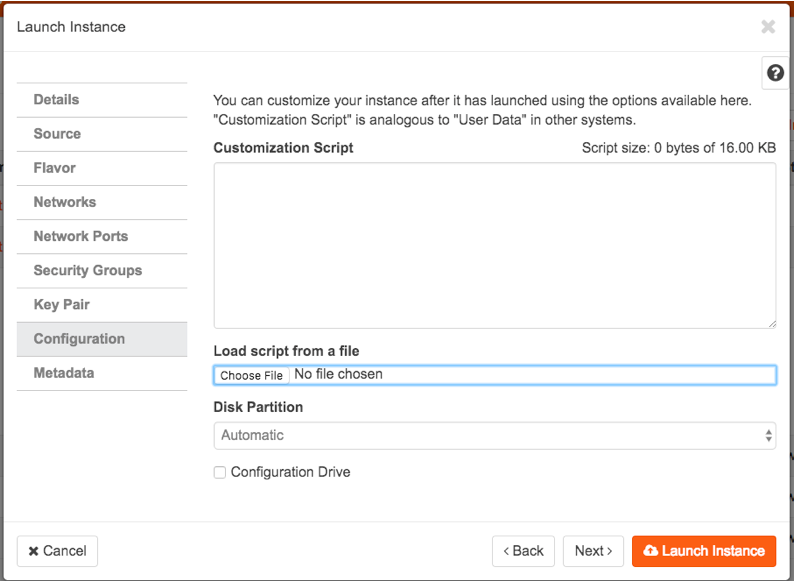The height and width of the screenshot is (581, 794).
Task: Click the Cancel button
Action: [57, 551]
